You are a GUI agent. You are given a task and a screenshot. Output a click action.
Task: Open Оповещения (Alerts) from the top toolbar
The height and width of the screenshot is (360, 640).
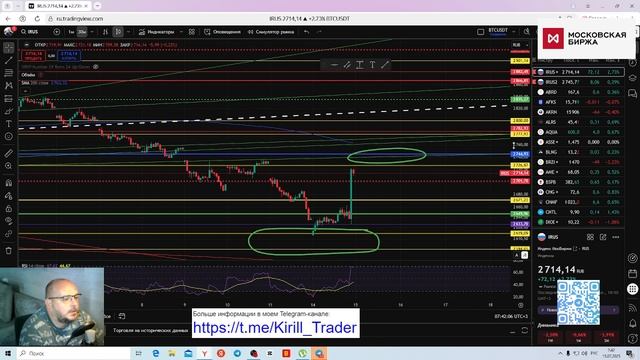[222, 32]
